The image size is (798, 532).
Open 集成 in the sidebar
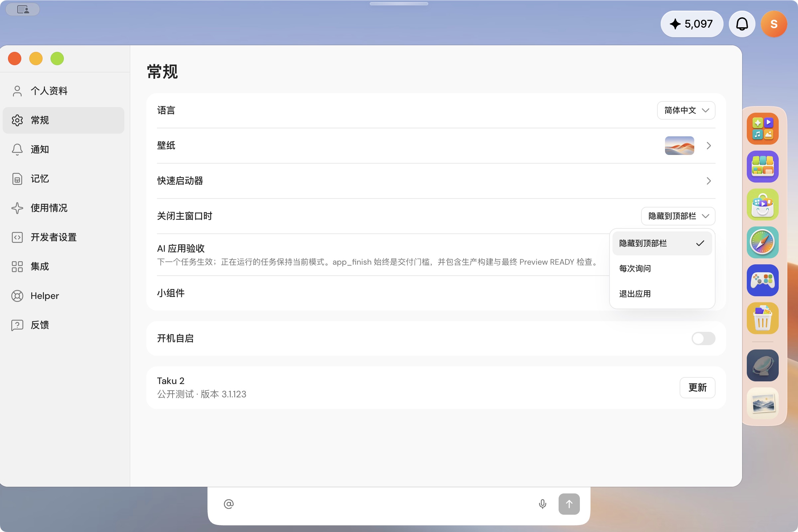[64, 266]
